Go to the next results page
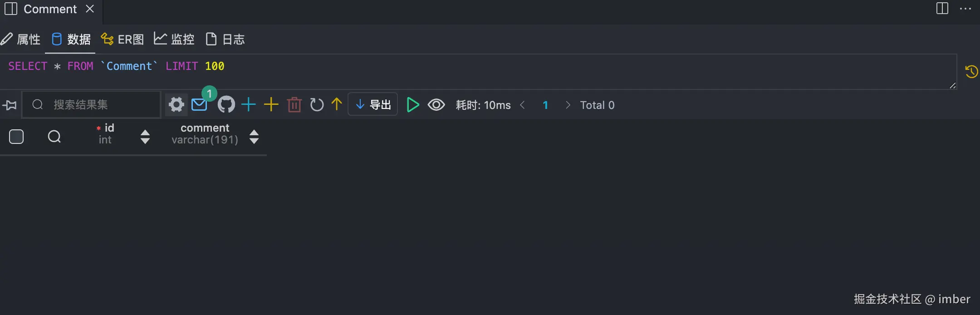Viewport: 980px width, 315px height. (568, 105)
